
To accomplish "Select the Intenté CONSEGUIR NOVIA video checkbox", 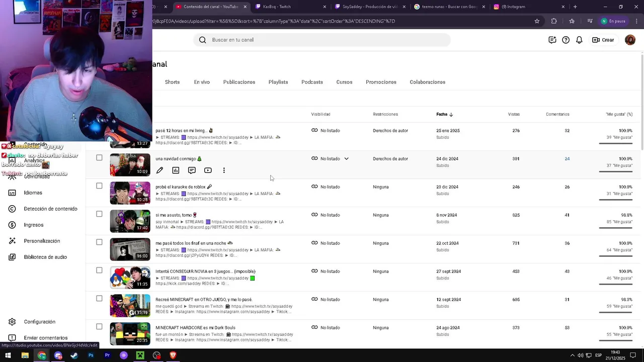I will pos(99,270).
